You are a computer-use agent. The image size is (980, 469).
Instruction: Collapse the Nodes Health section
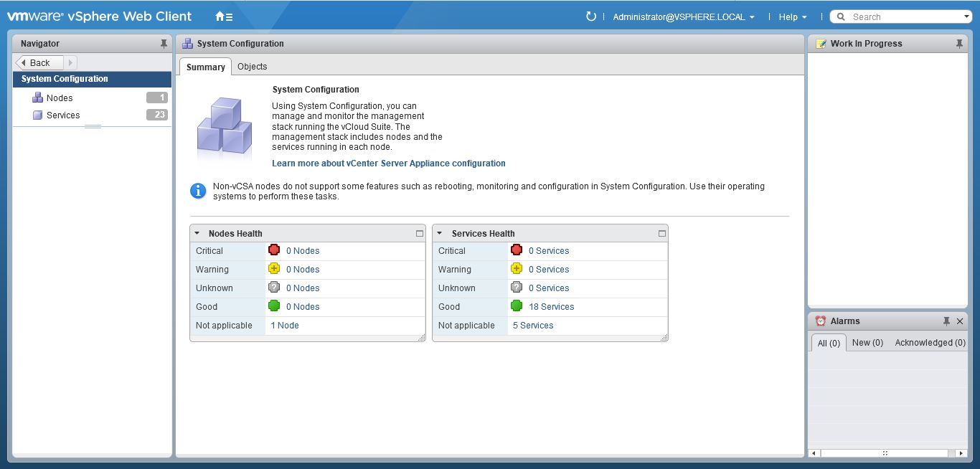click(197, 234)
